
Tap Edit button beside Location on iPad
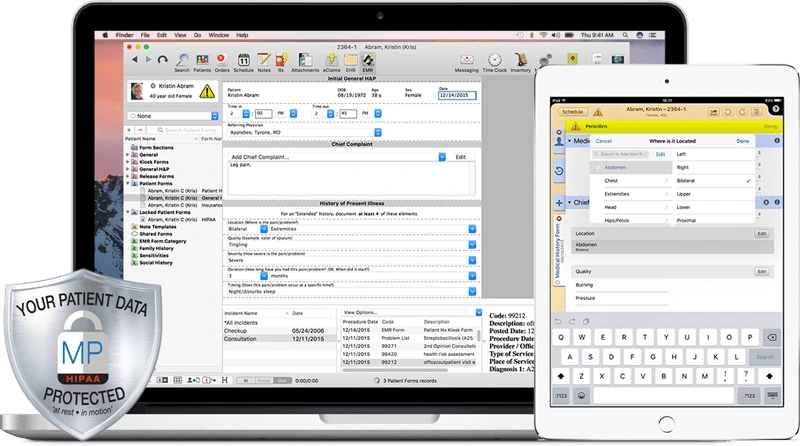pyautogui.click(x=762, y=234)
